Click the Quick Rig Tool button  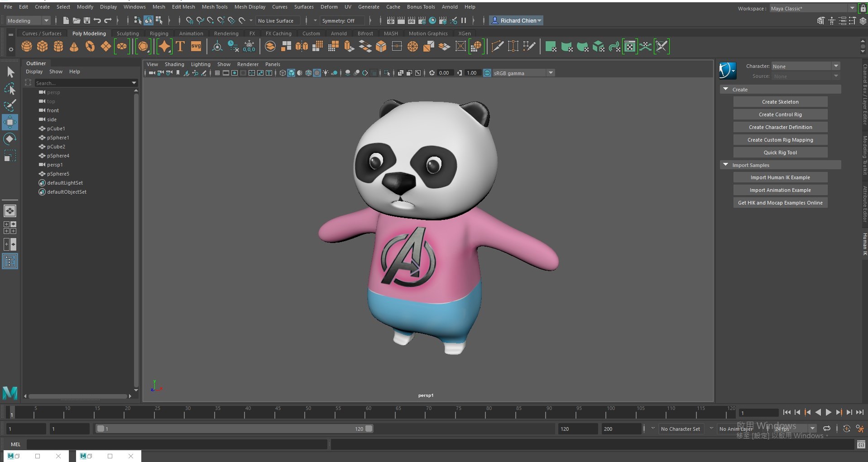click(x=780, y=152)
